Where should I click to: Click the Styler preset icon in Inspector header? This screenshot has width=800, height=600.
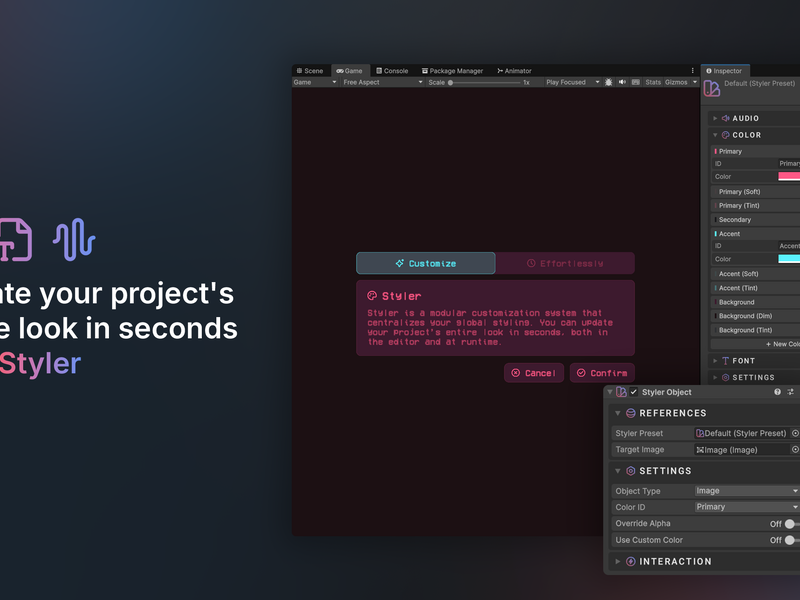tap(711, 88)
